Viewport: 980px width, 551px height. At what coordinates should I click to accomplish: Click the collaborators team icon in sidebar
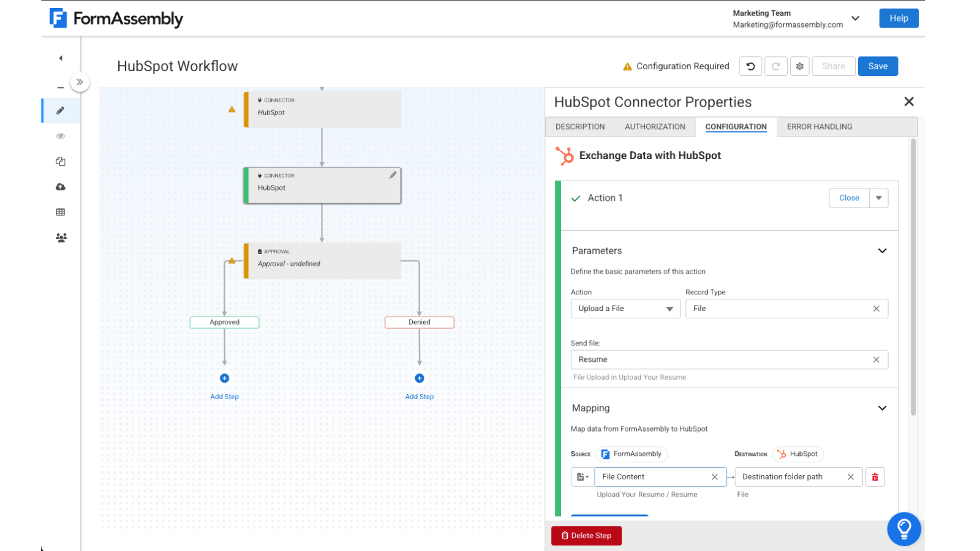(x=60, y=238)
